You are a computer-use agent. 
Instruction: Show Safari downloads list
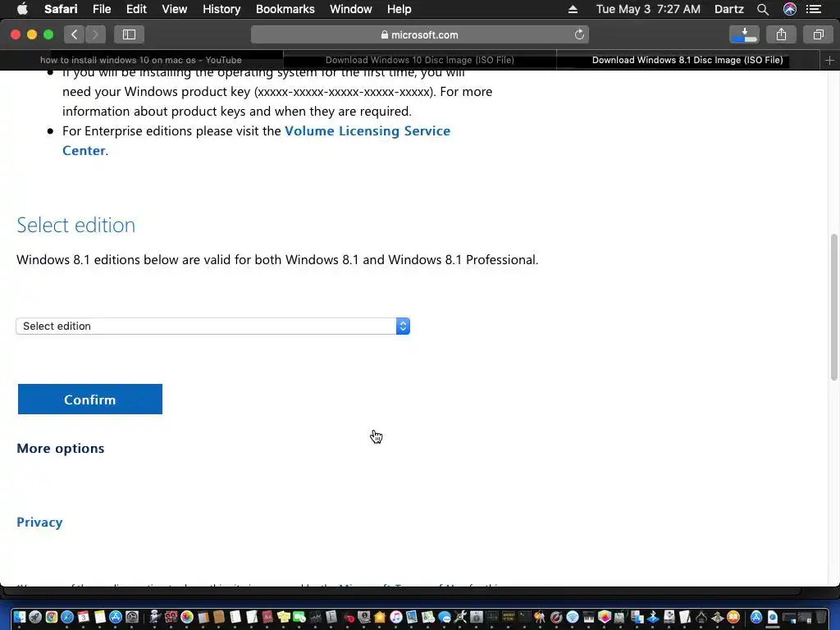click(744, 34)
